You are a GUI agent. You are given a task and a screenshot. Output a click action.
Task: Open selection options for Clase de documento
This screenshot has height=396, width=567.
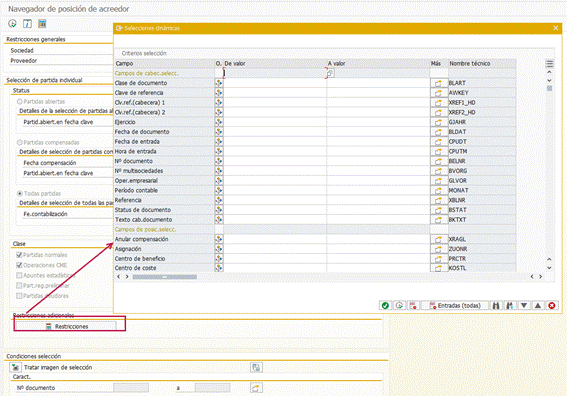pos(219,83)
